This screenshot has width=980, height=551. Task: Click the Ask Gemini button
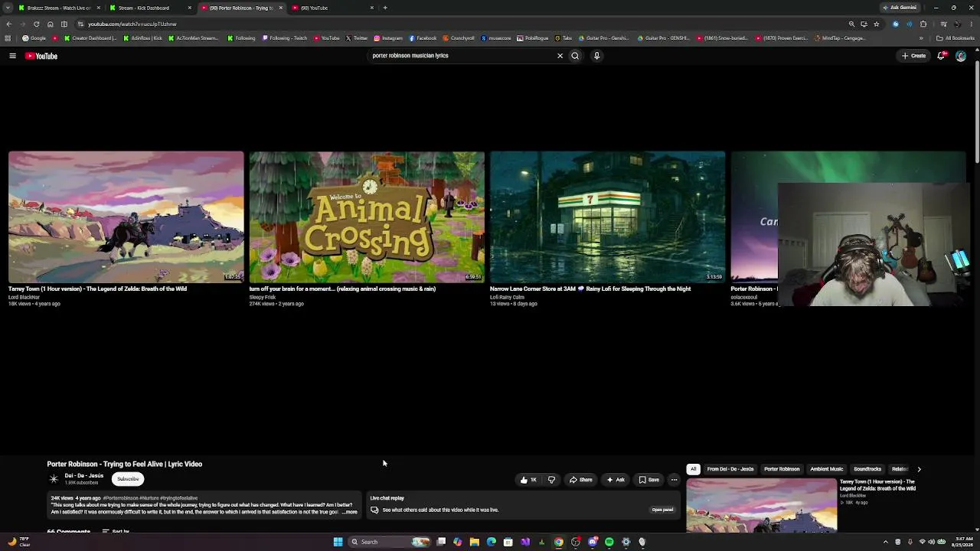(900, 8)
